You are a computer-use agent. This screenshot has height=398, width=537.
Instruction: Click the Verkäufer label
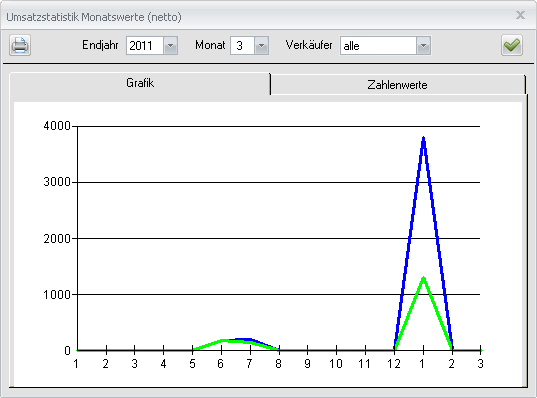click(309, 45)
